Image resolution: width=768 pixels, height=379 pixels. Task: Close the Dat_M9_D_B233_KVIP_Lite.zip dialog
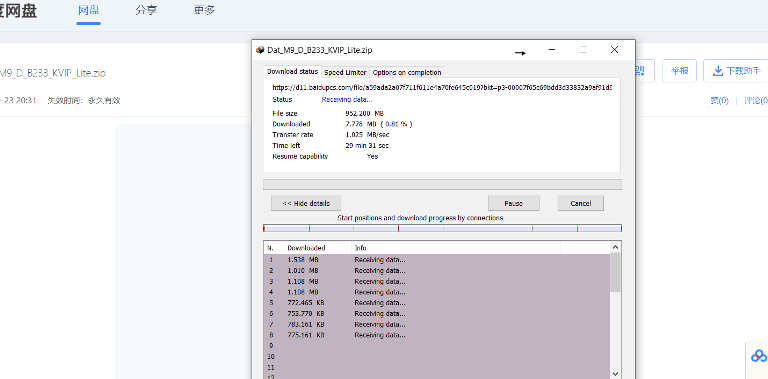[x=614, y=49]
